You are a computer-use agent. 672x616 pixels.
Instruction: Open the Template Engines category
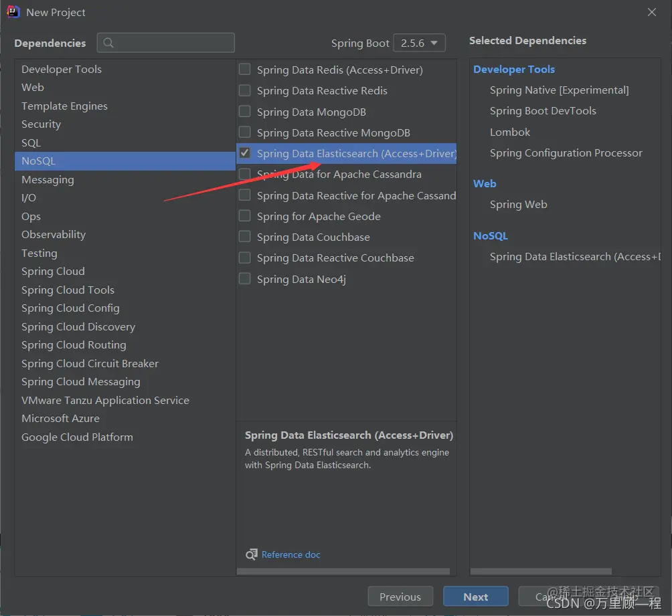point(124,106)
